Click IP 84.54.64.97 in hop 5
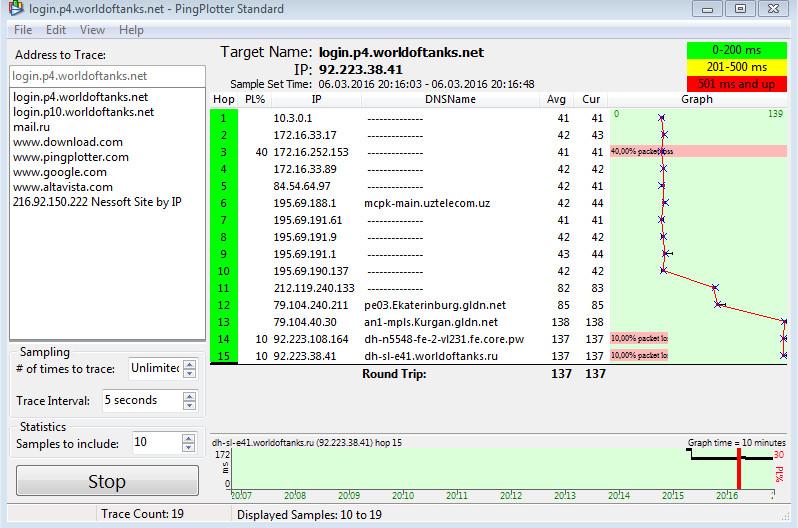 (302, 186)
